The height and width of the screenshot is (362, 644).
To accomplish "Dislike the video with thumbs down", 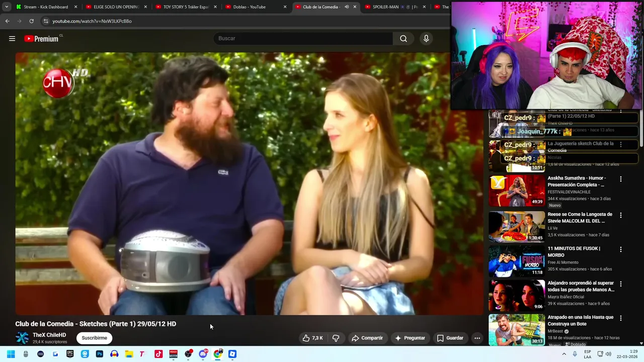I will 336,338.
